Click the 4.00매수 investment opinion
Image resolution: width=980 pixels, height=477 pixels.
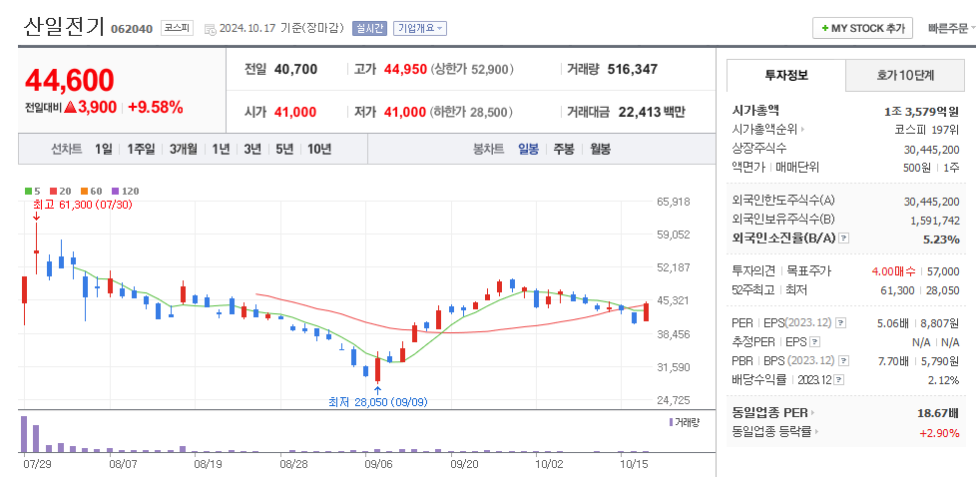(893, 271)
